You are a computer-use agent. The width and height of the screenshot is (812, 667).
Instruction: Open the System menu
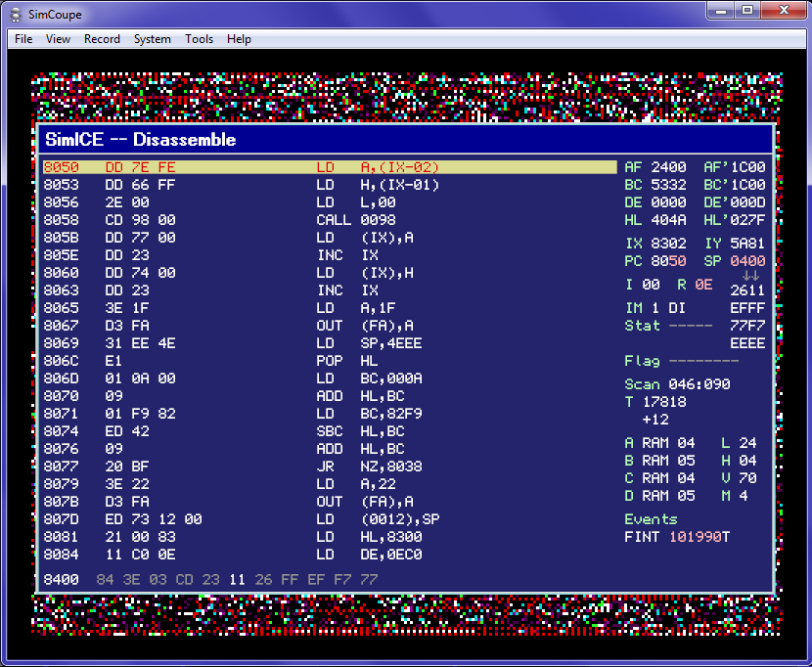(x=152, y=39)
